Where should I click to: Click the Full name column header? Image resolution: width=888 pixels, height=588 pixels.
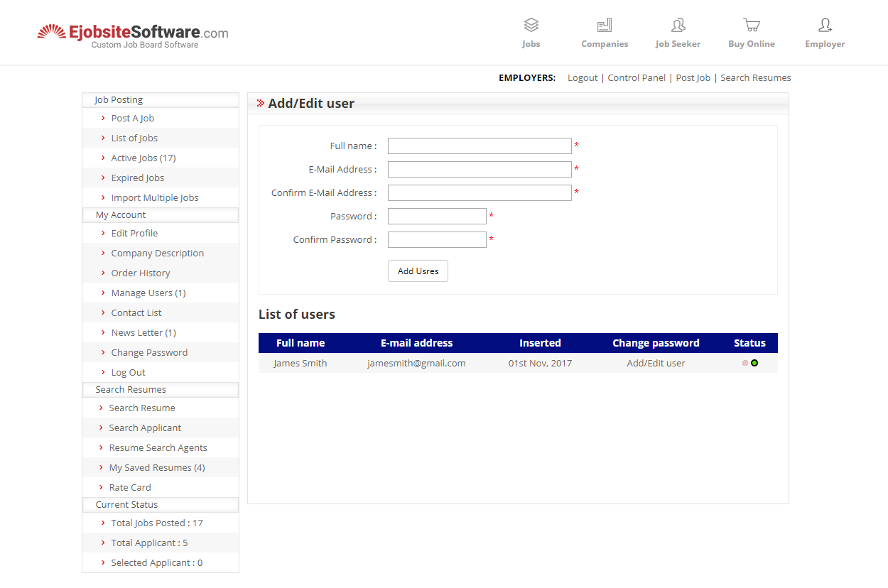click(300, 343)
